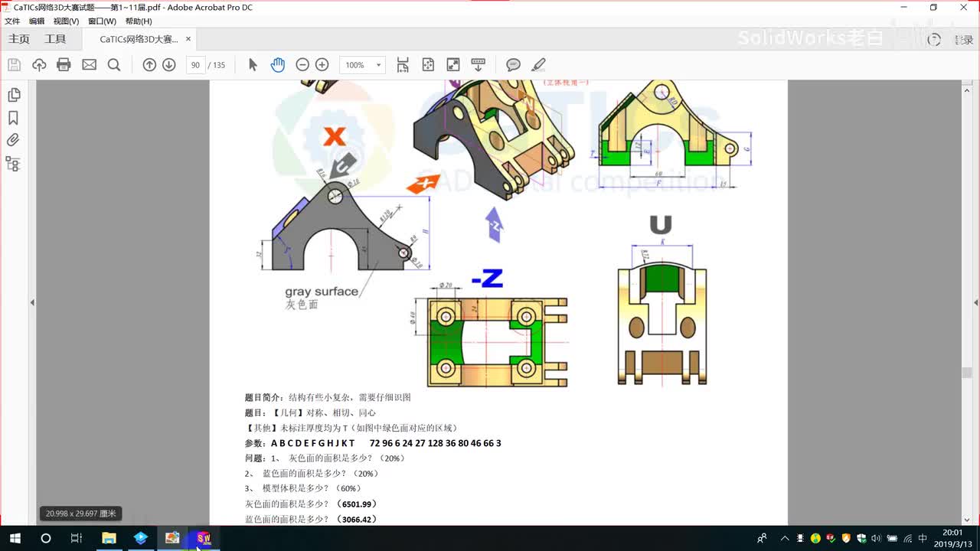Open the page thumbnails panel
The width and height of the screenshot is (980, 551).
(13, 95)
